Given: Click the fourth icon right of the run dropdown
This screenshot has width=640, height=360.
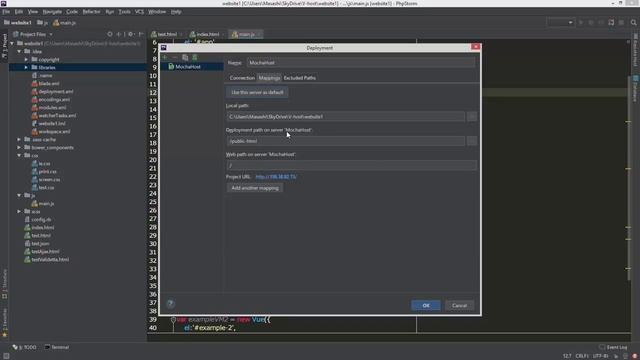Looking at the screenshot, I should click(x=611, y=22).
